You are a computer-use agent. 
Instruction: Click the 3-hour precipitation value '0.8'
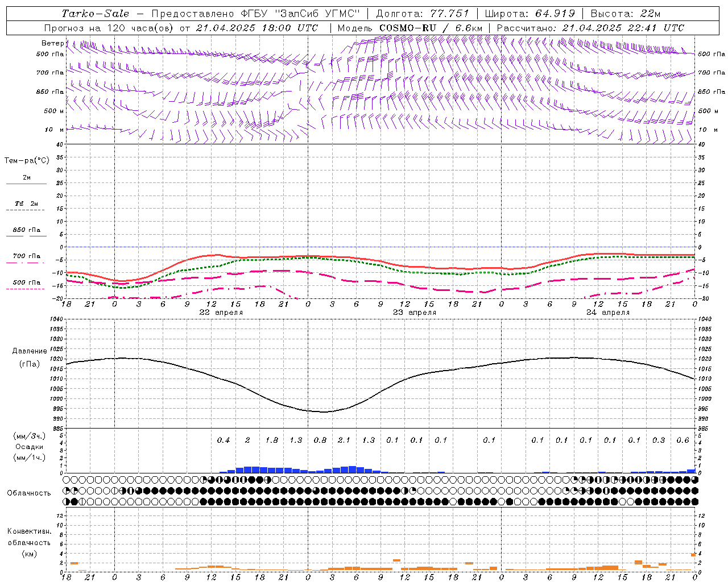(320, 440)
